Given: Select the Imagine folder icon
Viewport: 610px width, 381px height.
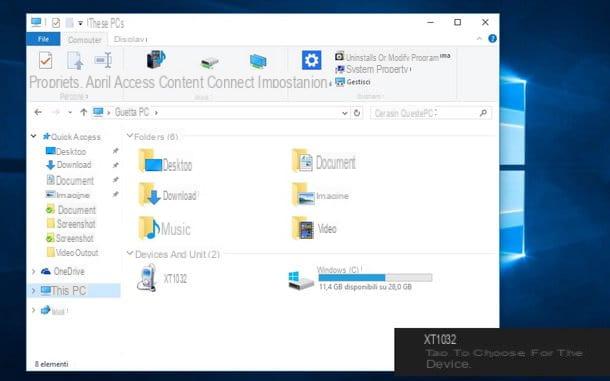Looking at the screenshot, I should click(303, 195).
